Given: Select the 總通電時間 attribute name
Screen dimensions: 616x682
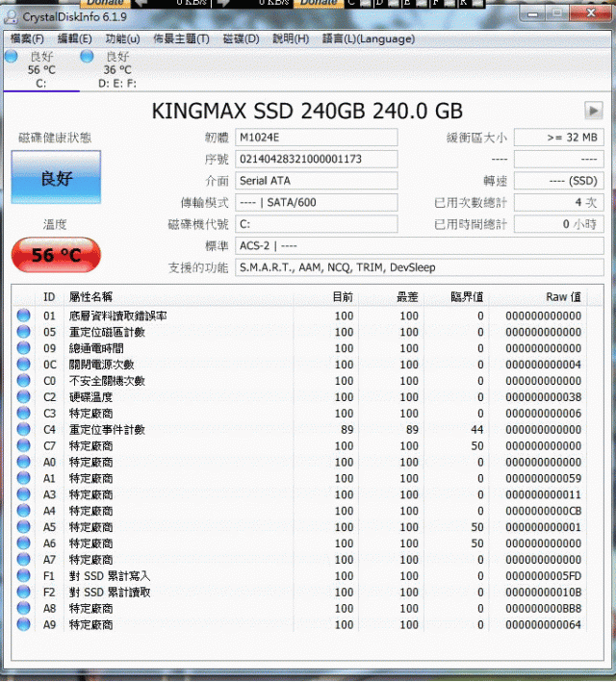Looking at the screenshot, I should coord(96,348).
